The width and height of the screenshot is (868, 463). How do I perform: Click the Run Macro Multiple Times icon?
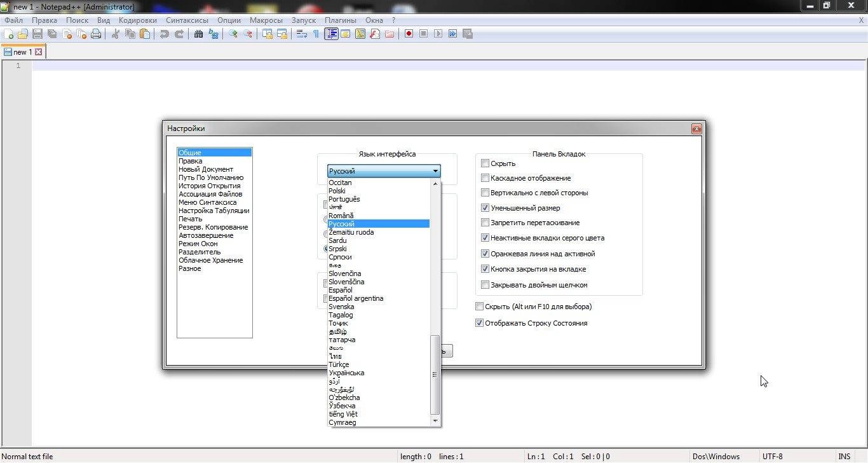pos(453,34)
